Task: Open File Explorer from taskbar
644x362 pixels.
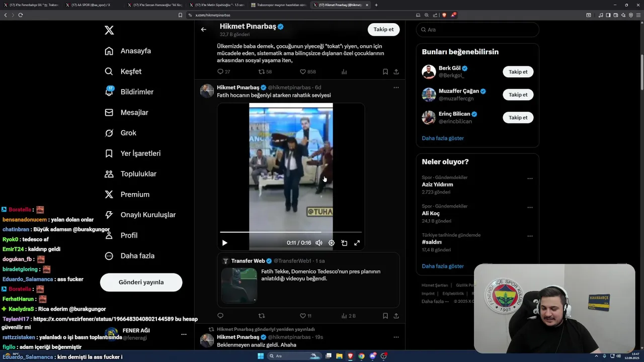Action: click(339, 356)
